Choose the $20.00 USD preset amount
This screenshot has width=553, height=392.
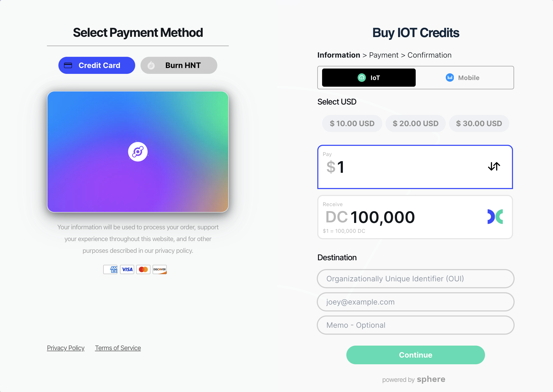415,123
